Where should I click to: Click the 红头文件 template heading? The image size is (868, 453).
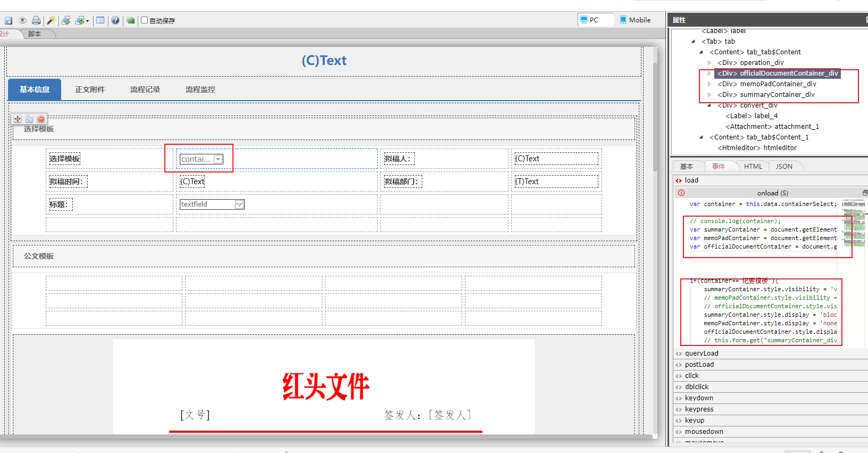[325, 386]
